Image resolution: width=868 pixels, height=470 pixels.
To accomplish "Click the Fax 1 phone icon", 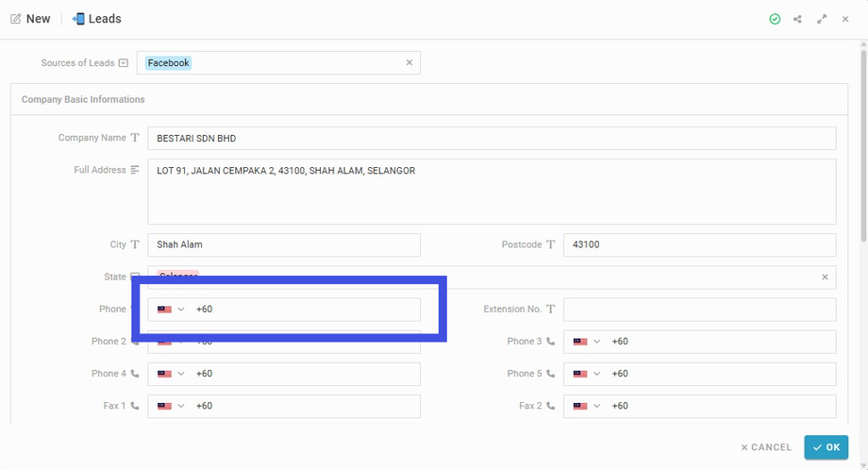I will [135, 406].
